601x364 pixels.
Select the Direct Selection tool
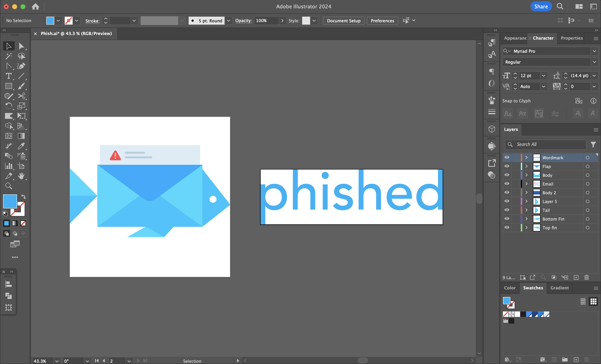click(21, 46)
